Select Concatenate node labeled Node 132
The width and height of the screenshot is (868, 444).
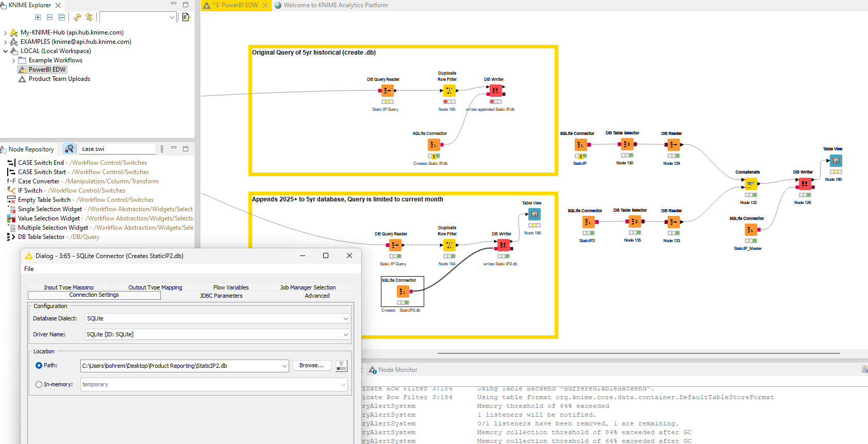point(750,183)
